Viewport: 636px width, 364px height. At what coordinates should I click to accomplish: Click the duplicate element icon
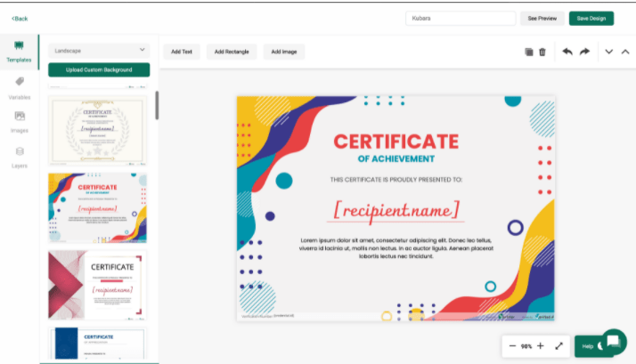[529, 53]
